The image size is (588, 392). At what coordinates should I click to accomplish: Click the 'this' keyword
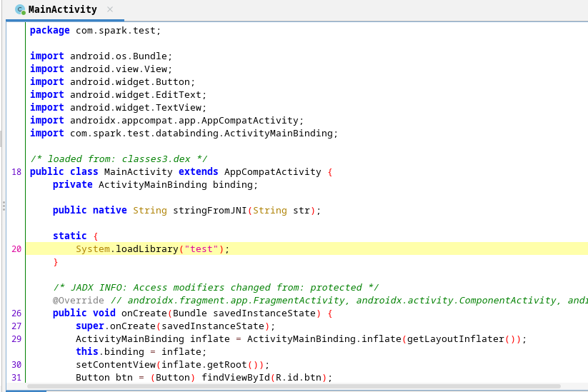(87, 352)
